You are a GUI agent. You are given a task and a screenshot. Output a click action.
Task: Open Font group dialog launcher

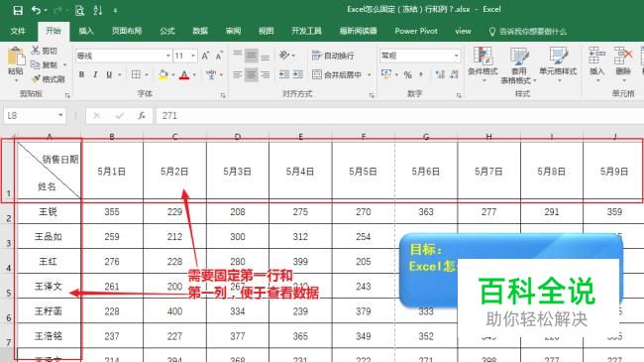[x=223, y=95]
